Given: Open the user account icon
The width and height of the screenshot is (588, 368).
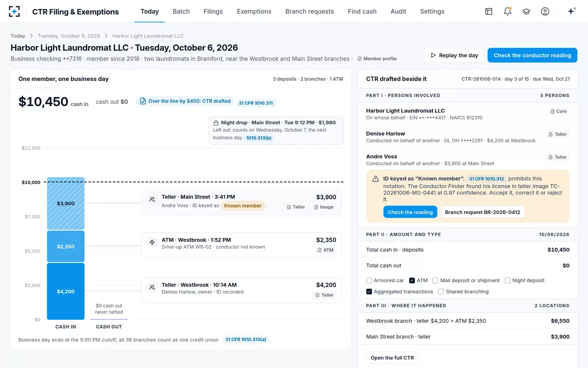Looking at the screenshot, I should 545,11.
